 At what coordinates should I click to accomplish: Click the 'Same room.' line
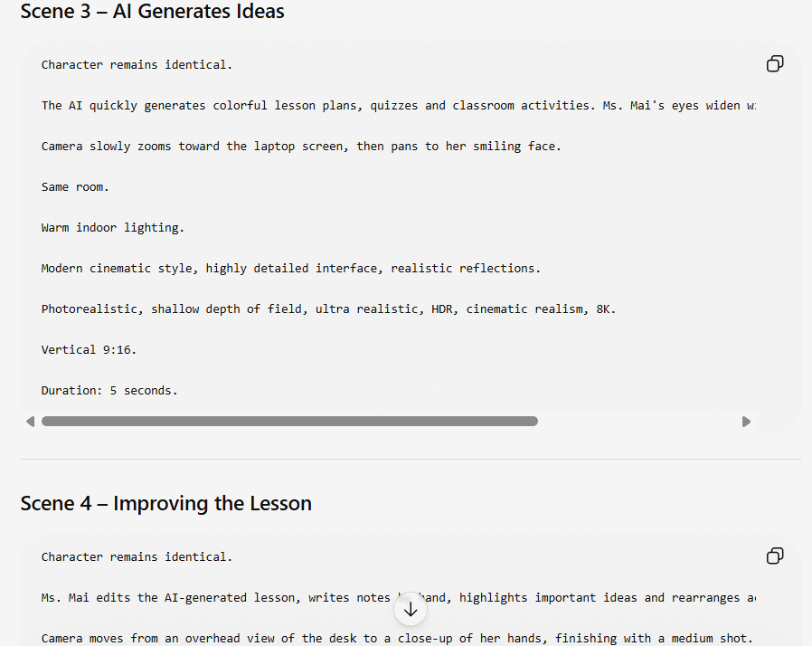pos(75,187)
